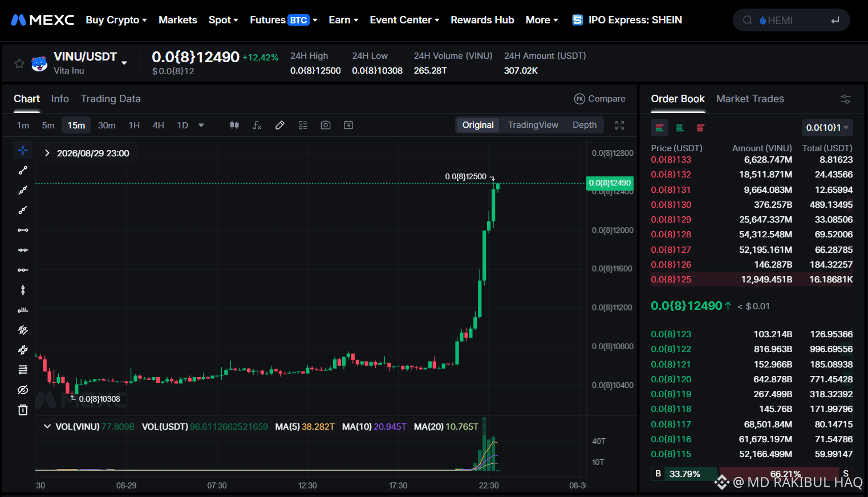Open the go-to-date calendar icon
The width and height of the screenshot is (868, 497).
[x=348, y=125]
